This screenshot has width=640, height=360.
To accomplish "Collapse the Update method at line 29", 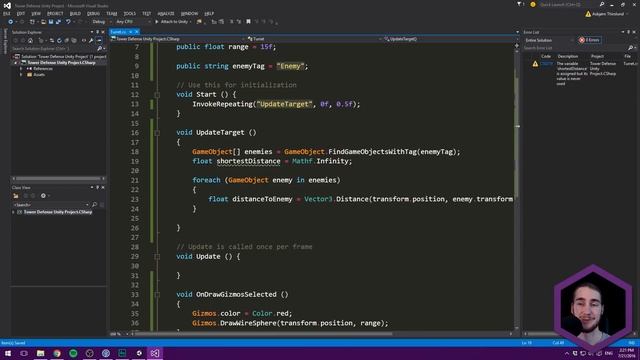I will tap(157, 257).
